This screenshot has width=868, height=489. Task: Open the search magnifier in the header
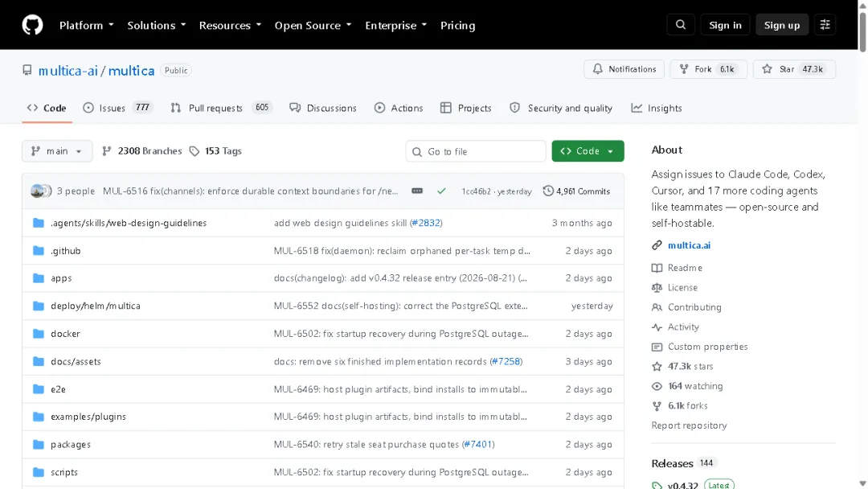[x=681, y=25]
